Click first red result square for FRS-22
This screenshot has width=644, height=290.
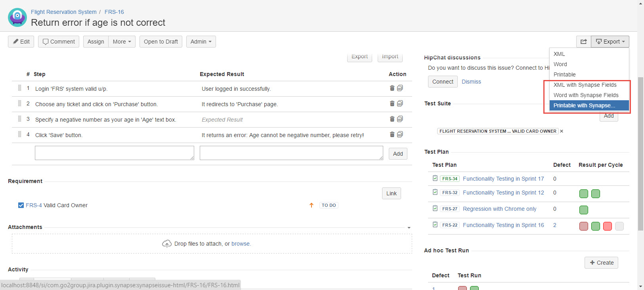[x=584, y=226]
